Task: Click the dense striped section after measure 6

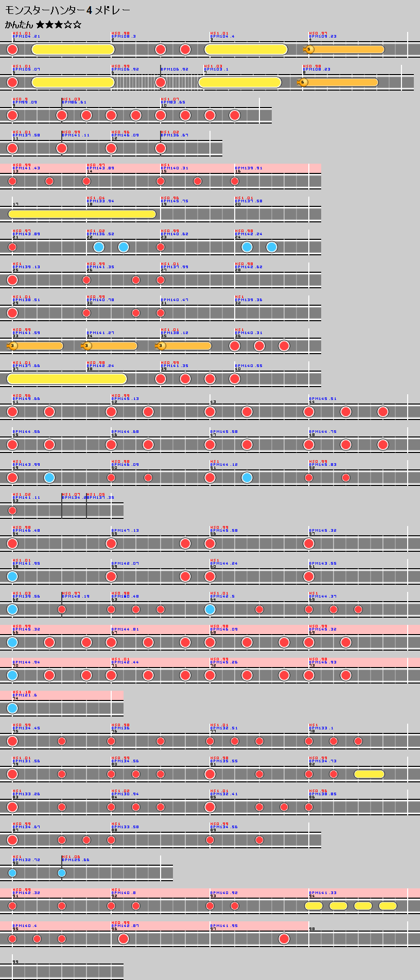Action: (136, 82)
